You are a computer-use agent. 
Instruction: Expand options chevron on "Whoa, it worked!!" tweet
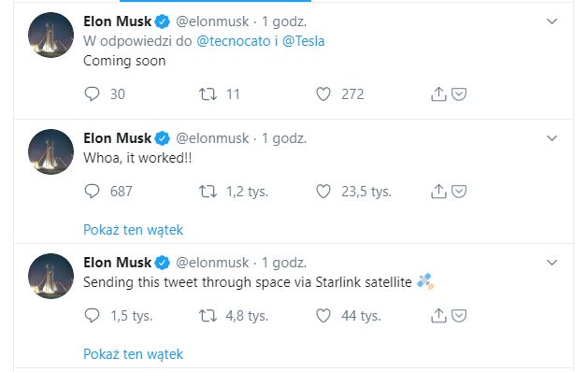(x=552, y=138)
